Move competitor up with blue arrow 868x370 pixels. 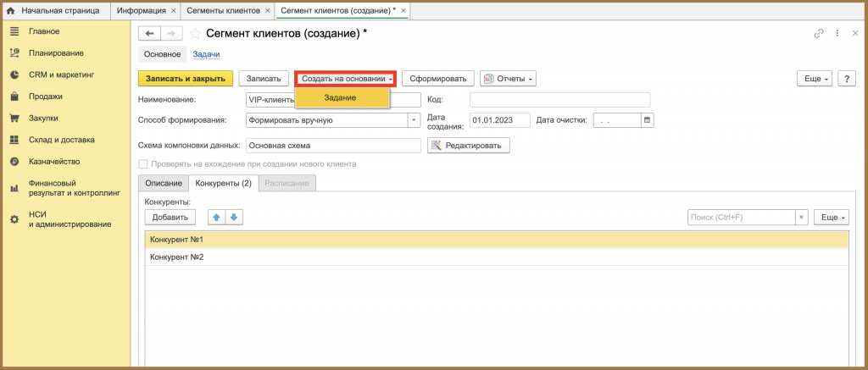216,218
